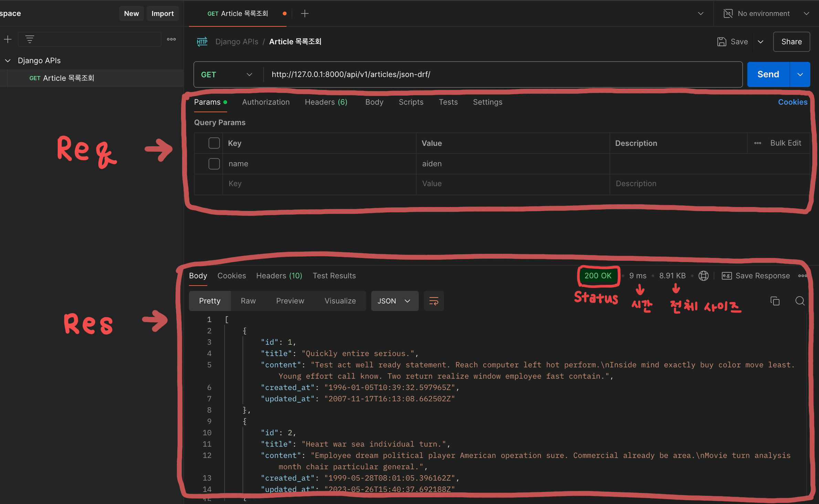Open sidebar three-dot options menu
Screen dimensions: 819x504
click(x=171, y=39)
